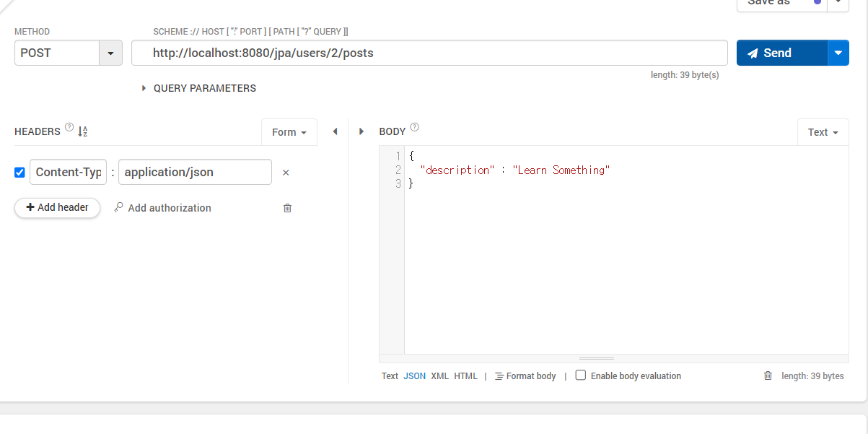This screenshot has height=434, width=868.
Task: Click the sort headers alphabetically icon
Action: (82, 131)
